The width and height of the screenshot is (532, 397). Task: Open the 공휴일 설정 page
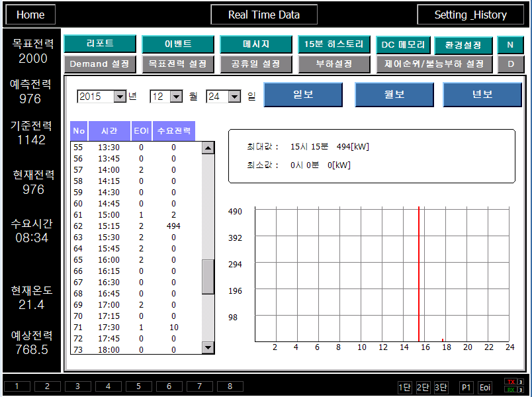click(256, 64)
